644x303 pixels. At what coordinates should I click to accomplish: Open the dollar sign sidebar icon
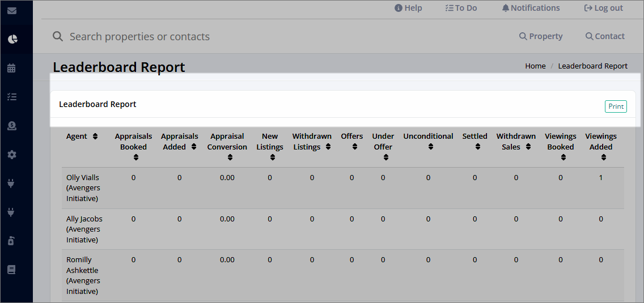click(x=12, y=126)
